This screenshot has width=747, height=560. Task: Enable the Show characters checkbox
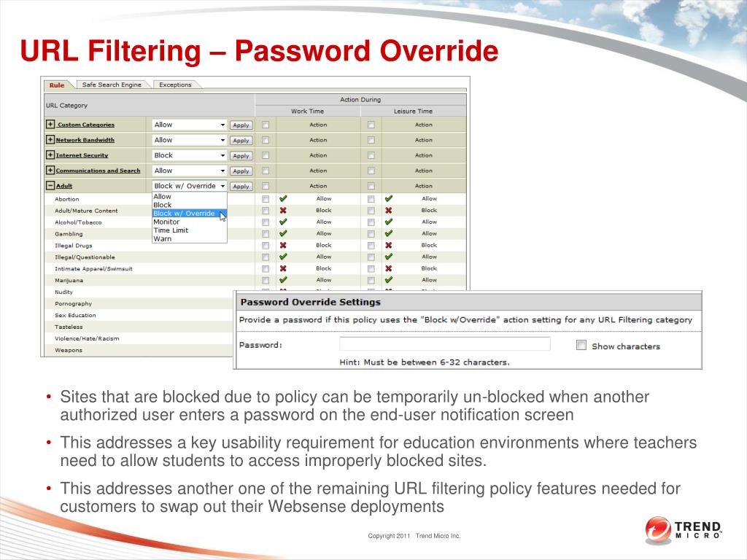click(x=581, y=345)
